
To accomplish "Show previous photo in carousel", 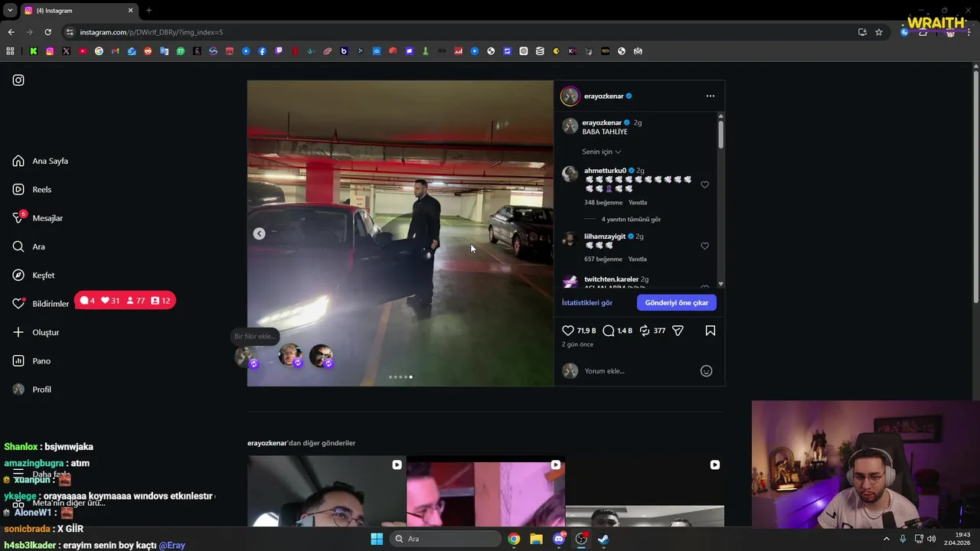I will [259, 233].
